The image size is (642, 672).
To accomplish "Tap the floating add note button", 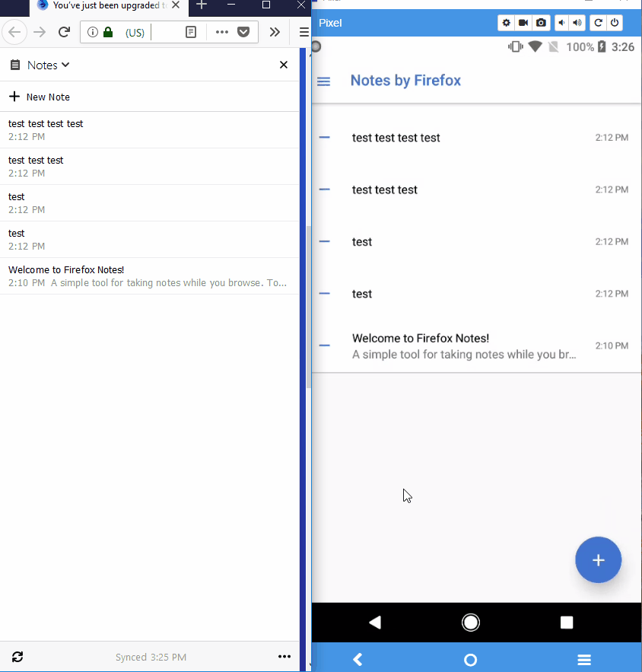I will point(598,559).
